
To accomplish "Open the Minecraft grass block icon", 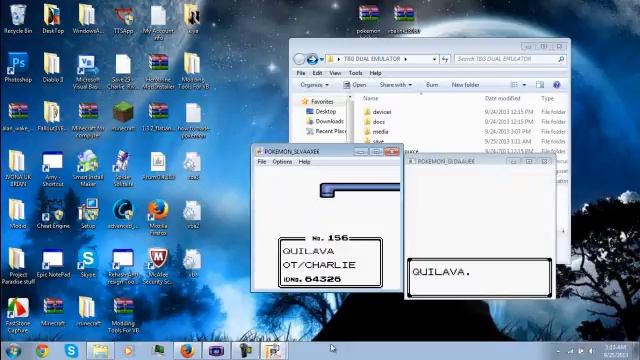I will 123,116.
